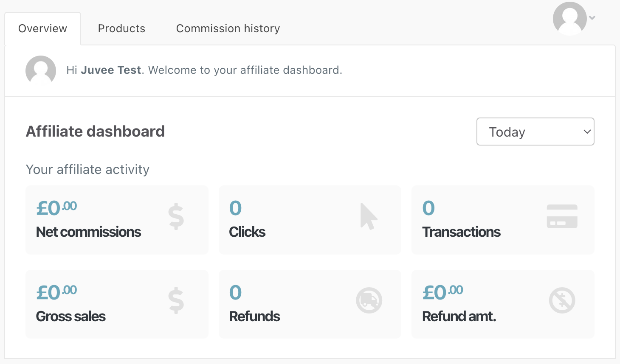
Task: Click the Gross sales £0.00 amount
Action: tap(56, 293)
